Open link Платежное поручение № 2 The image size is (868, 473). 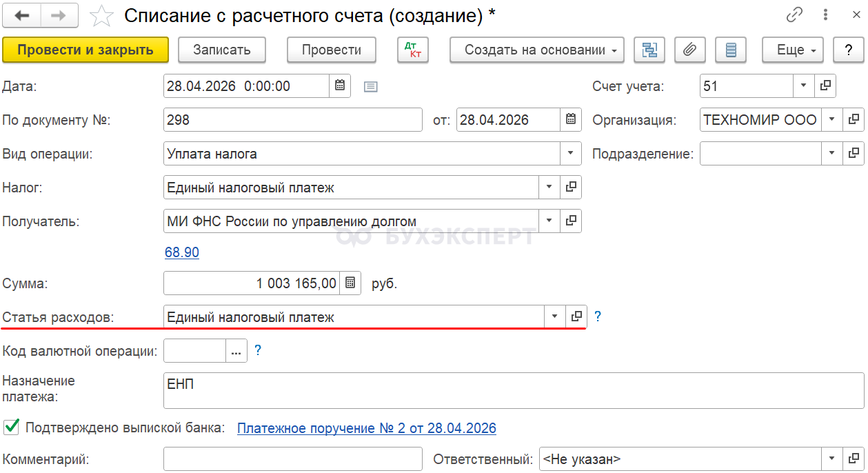[366, 428]
